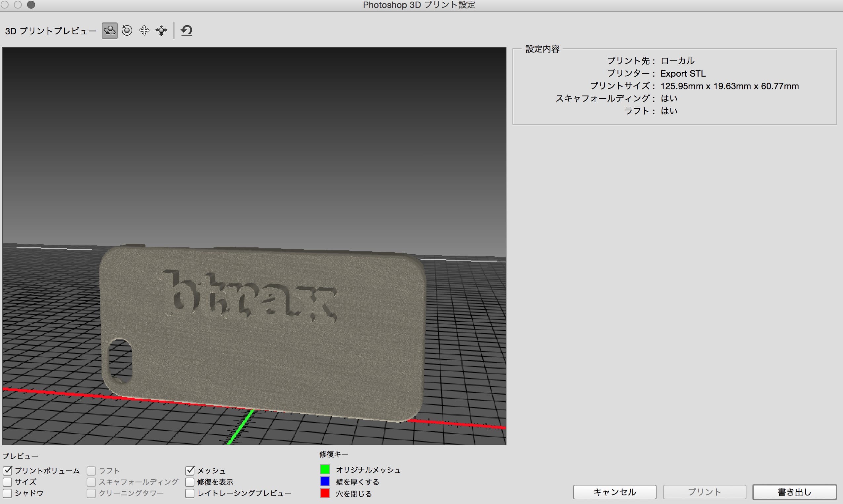This screenshot has width=843, height=504.
Task: Click the プリント button
Action: [x=705, y=492]
